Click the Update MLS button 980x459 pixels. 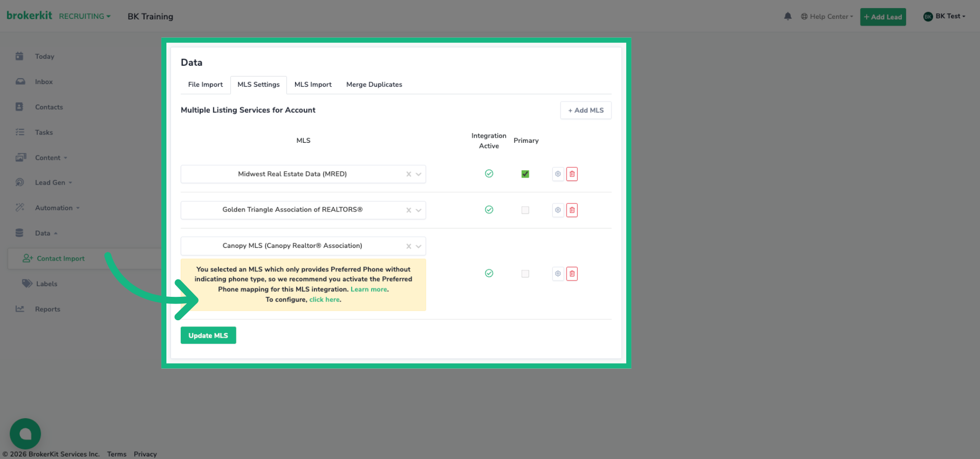pyautogui.click(x=208, y=336)
